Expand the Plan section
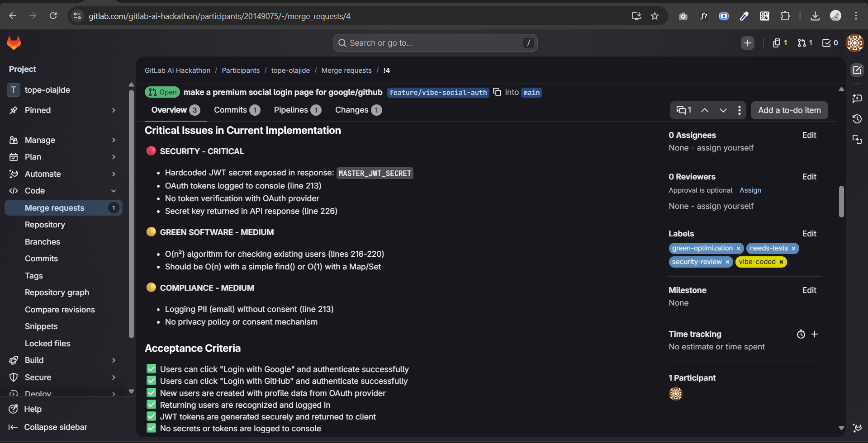The height and width of the screenshot is (443, 868). pyautogui.click(x=63, y=157)
